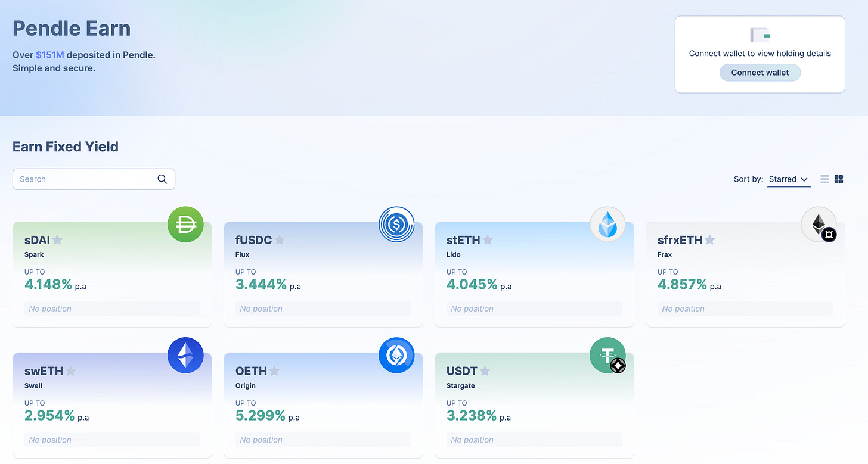
Task: Click the Lido protocol label
Action: [x=454, y=254]
